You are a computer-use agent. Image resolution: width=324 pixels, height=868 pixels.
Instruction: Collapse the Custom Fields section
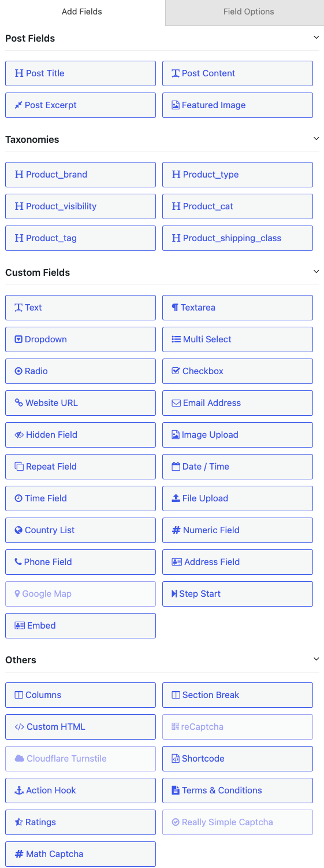tap(316, 272)
